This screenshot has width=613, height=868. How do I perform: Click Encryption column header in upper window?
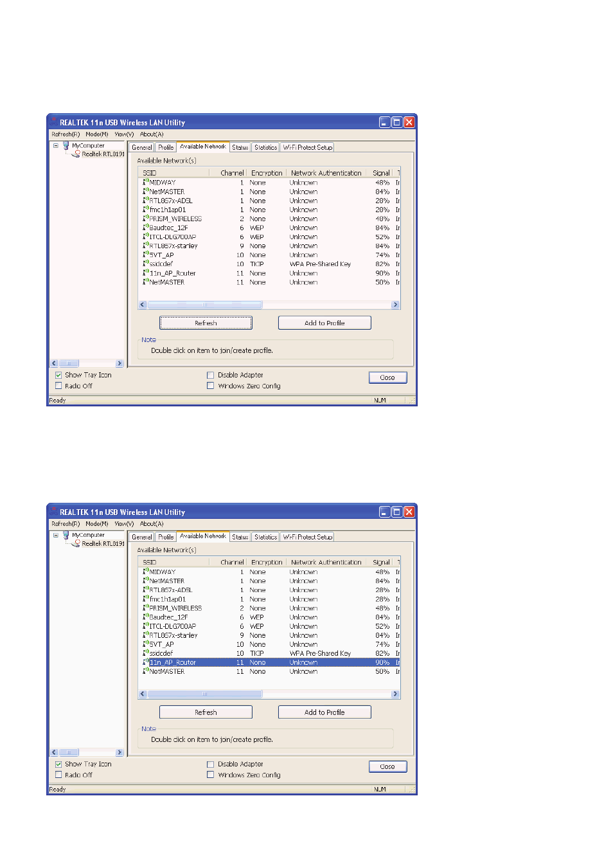coord(267,173)
